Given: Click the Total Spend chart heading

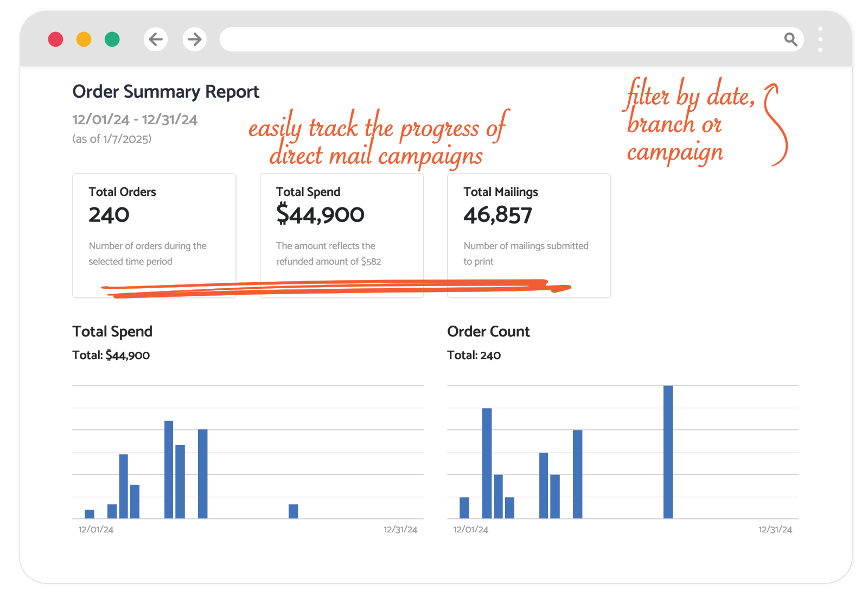Looking at the screenshot, I should (112, 331).
